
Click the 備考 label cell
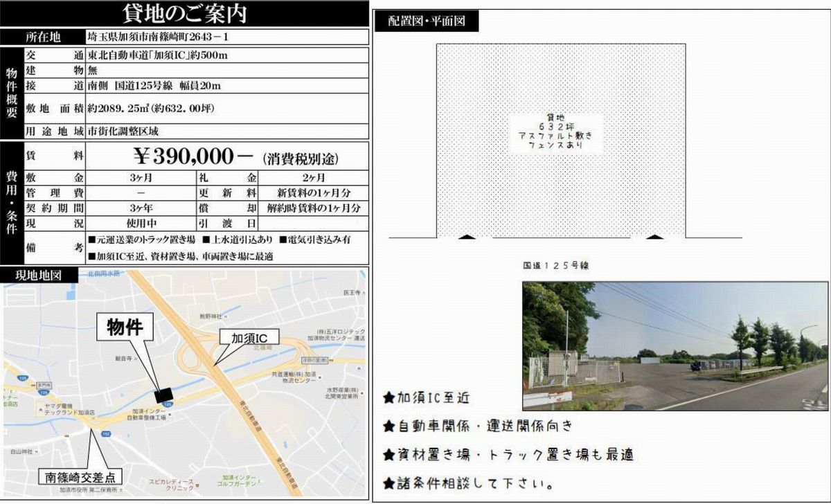(54, 247)
